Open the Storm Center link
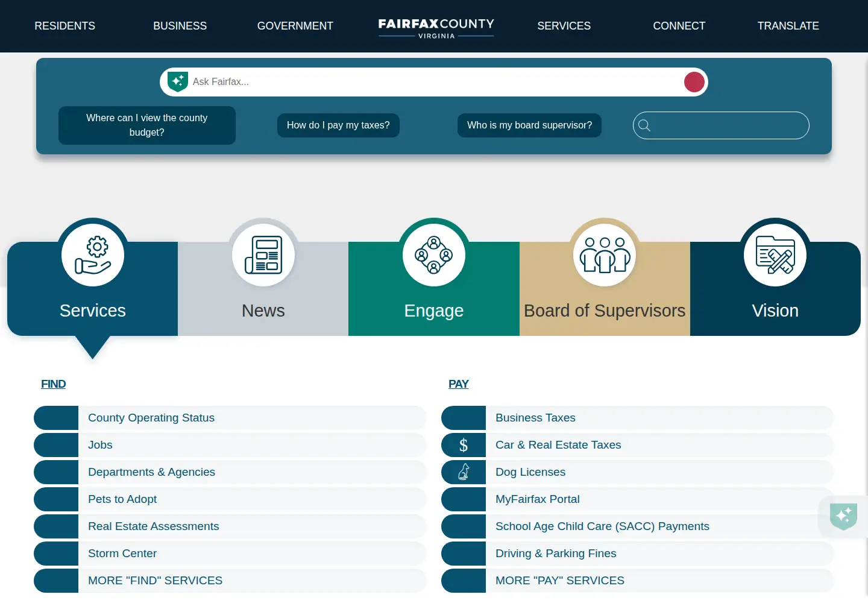 230,554
